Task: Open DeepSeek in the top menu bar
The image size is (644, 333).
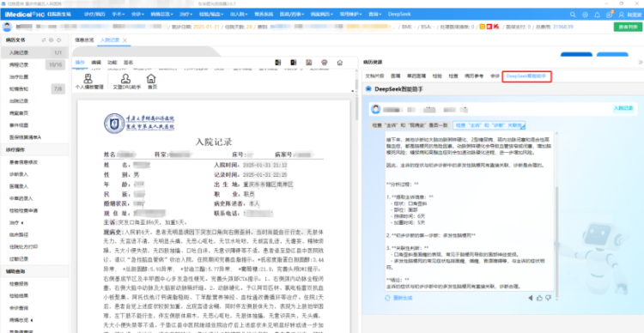Action: tap(398, 15)
